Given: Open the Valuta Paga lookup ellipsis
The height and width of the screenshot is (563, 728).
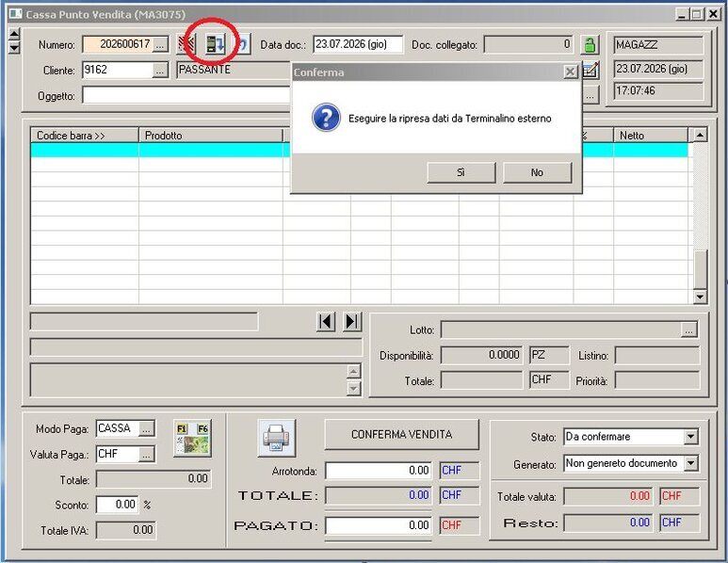Looking at the screenshot, I should 146,455.
